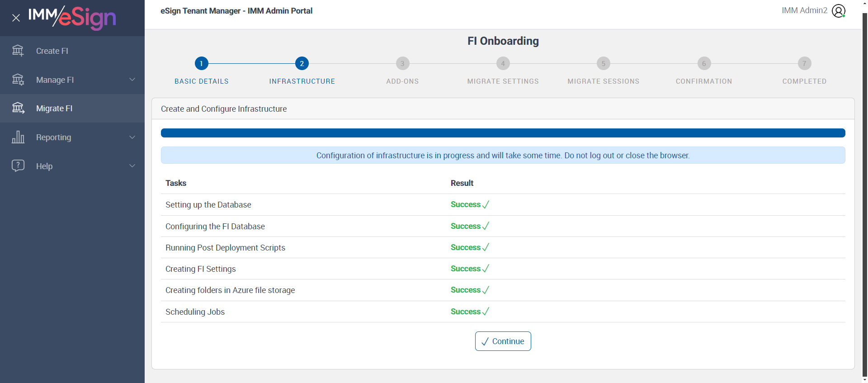Screen dimensions: 868x383
Task: Expand the Help submenu chevron
Action: click(132, 166)
